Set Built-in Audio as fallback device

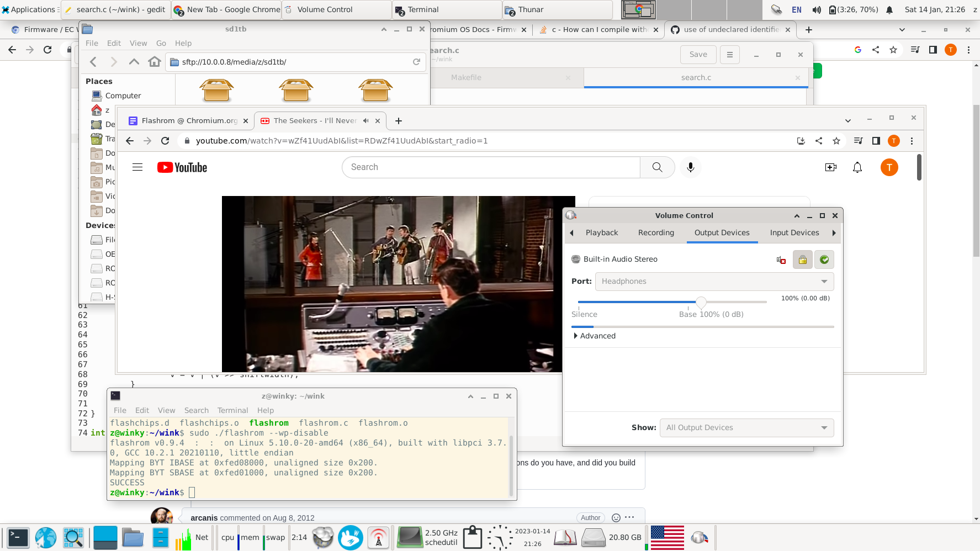click(824, 259)
